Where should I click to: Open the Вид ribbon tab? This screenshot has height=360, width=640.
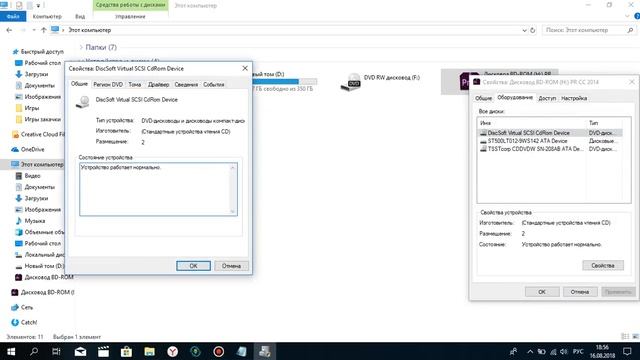[80, 16]
